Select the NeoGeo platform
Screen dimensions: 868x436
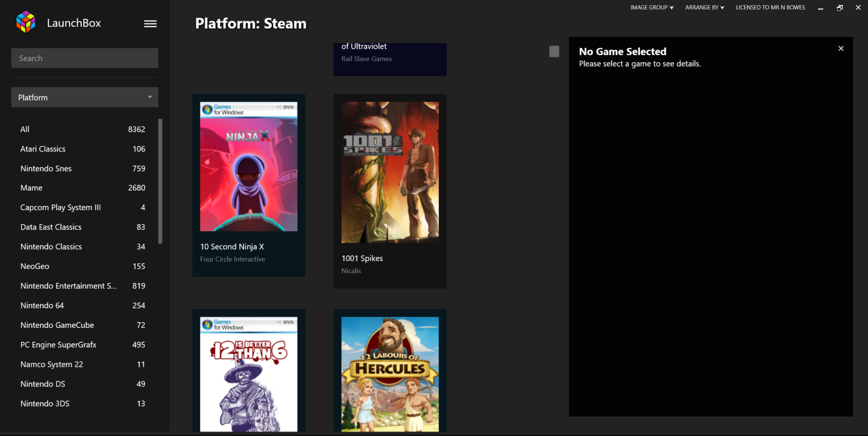tap(83, 266)
